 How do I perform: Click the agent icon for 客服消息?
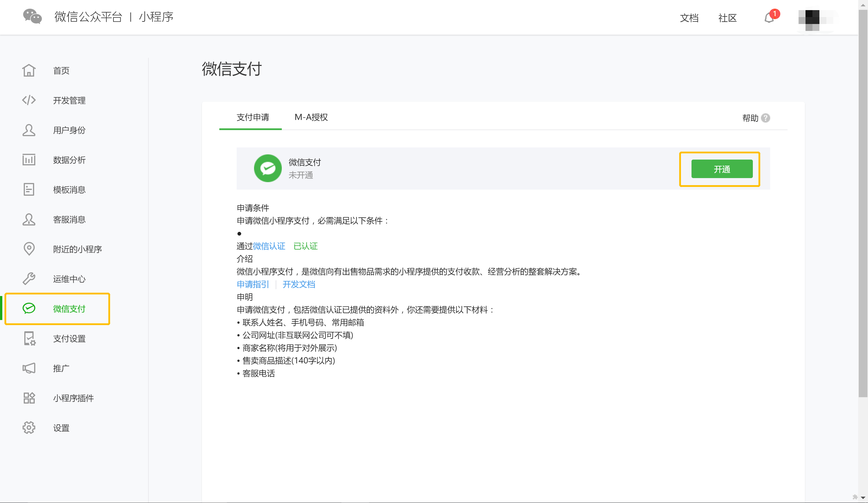pos(29,219)
